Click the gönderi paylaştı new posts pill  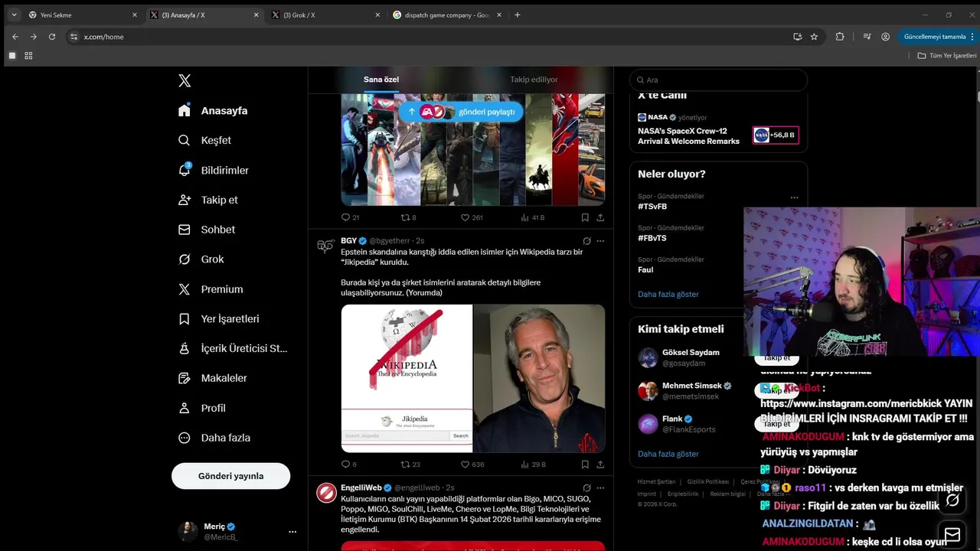[x=461, y=112]
